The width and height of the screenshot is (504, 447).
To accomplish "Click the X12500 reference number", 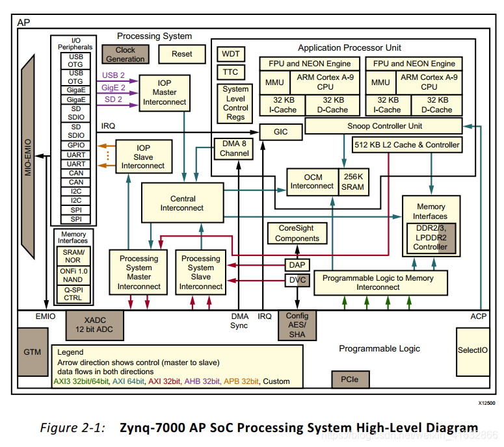I will click(486, 403).
